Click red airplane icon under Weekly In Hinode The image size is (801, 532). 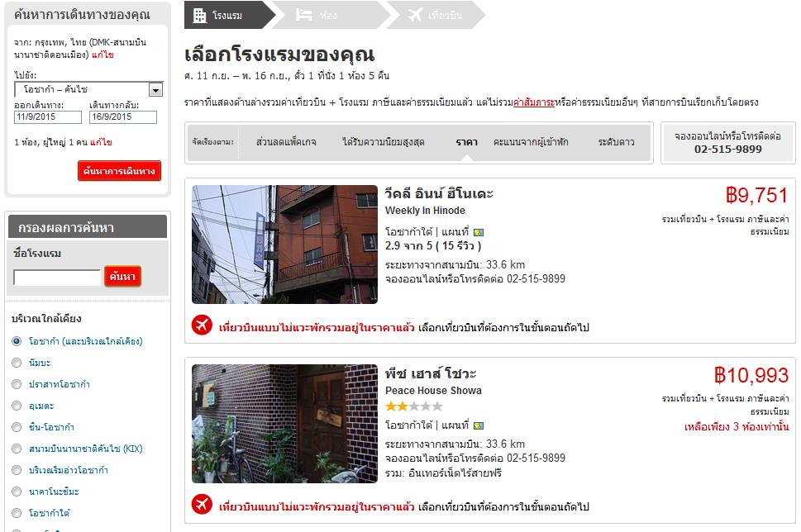(x=202, y=325)
